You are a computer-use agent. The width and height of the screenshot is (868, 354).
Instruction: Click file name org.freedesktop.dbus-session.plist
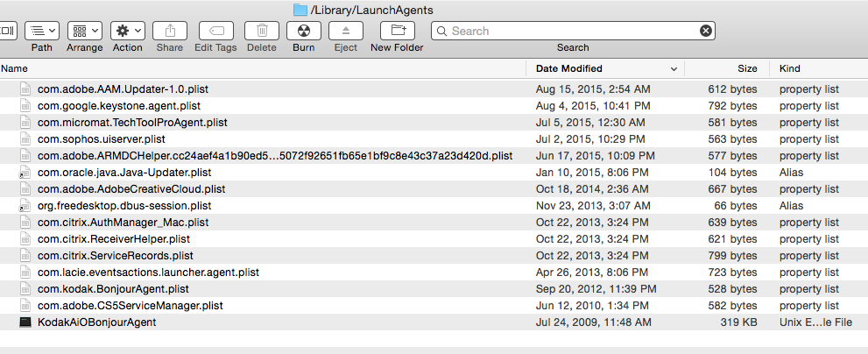pos(124,206)
